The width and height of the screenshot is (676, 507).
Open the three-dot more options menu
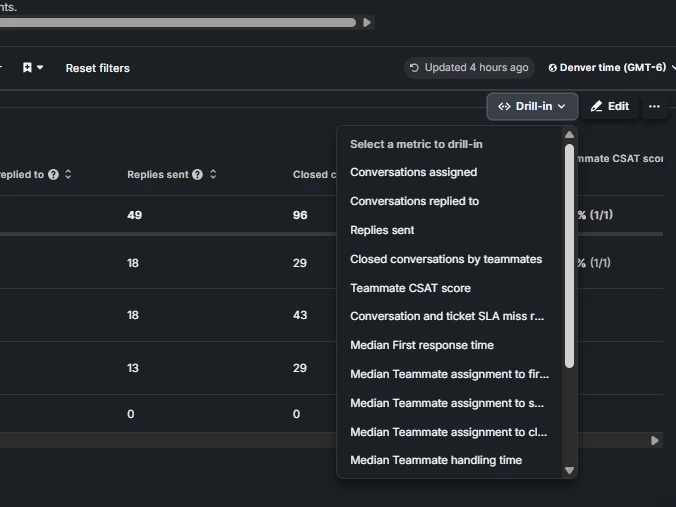click(654, 106)
